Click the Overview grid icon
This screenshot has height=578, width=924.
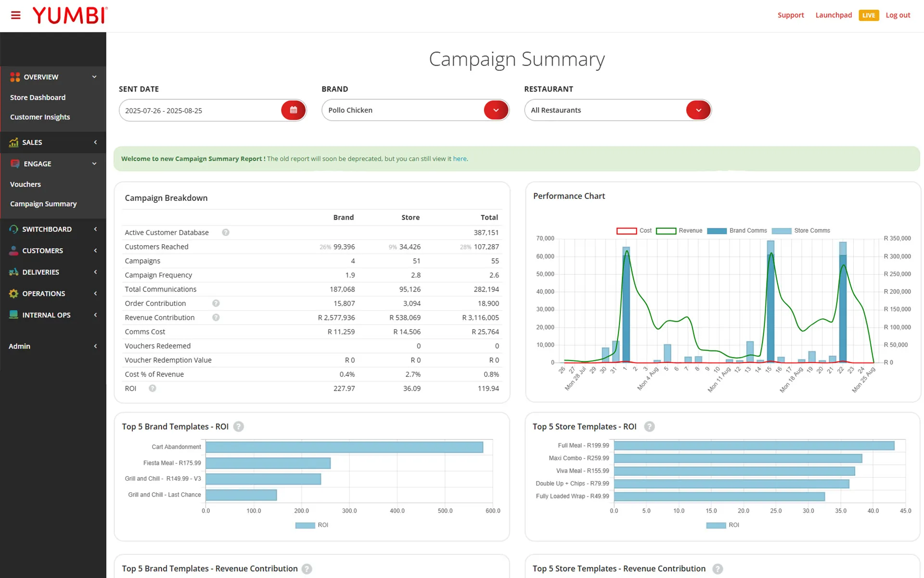coord(15,77)
